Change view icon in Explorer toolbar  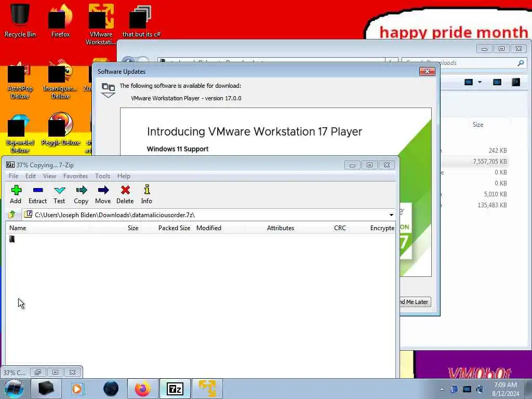click(x=469, y=82)
